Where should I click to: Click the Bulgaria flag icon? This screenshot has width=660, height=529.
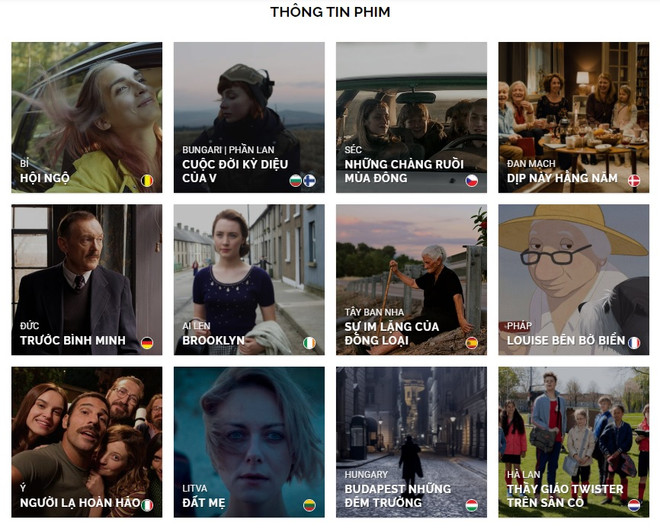click(295, 181)
